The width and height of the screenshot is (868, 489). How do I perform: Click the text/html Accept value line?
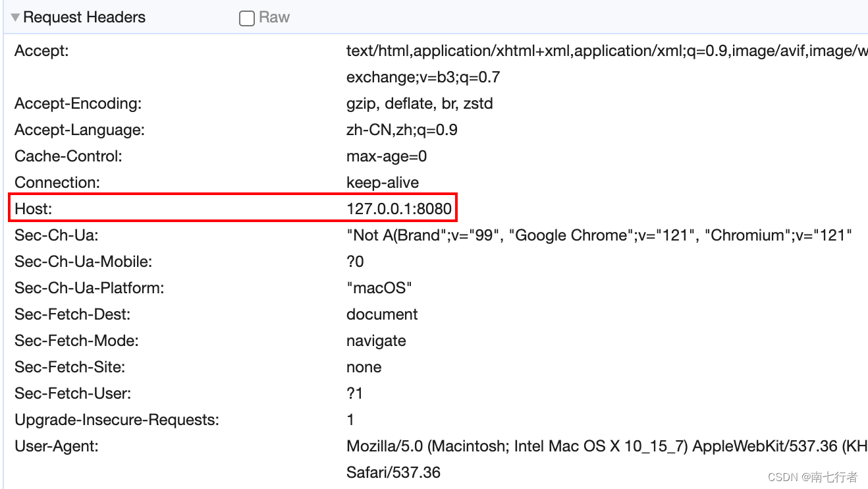(607, 51)
